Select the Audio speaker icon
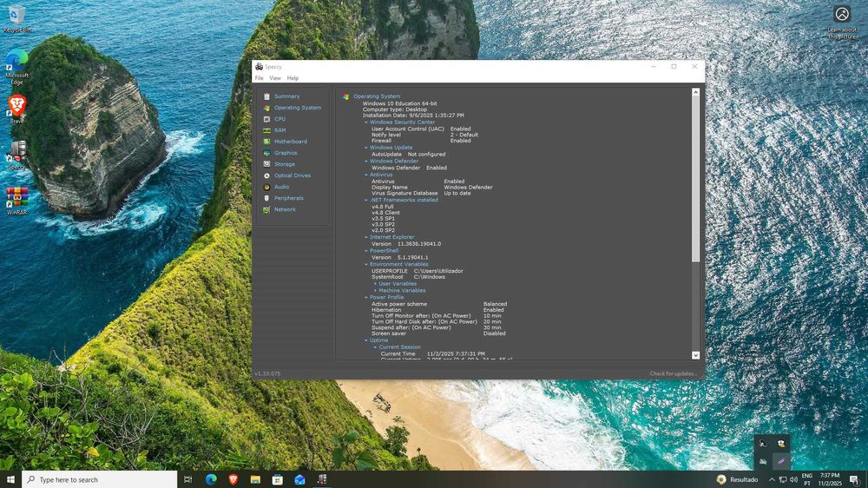Screen dimensions: 868x488 [x=266, y=188]
